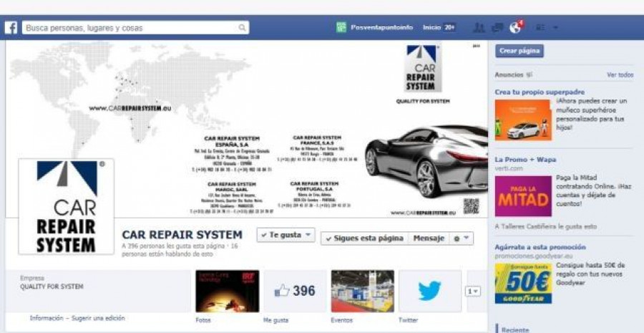The image size is (644, 333).
Task: Click the Twitter tab label
Action: click(x=408, y=320)
